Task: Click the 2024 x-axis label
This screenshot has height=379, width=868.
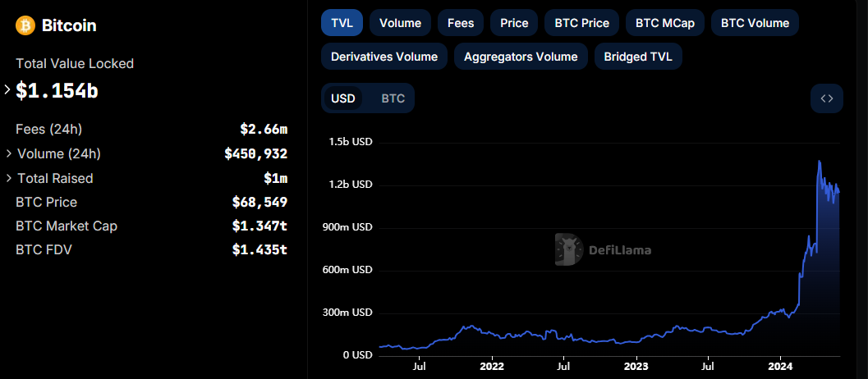Action: coord(779,366)
